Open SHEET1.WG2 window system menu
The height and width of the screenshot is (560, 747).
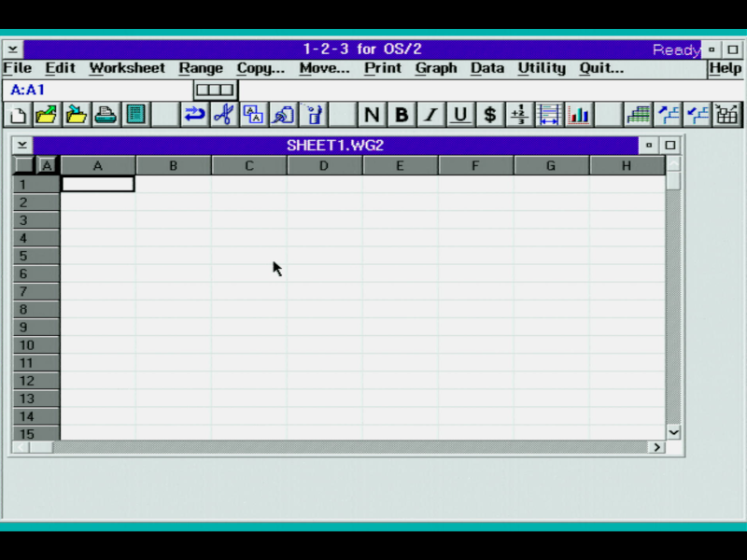(x=21, y=145)
